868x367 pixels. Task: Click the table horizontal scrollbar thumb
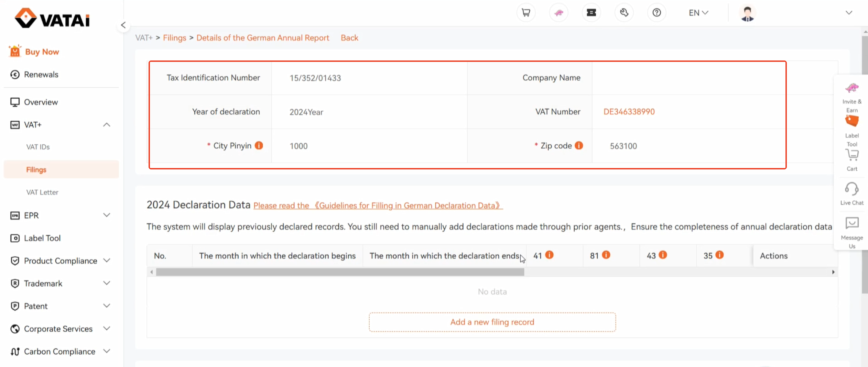click(x=340, y=272)
